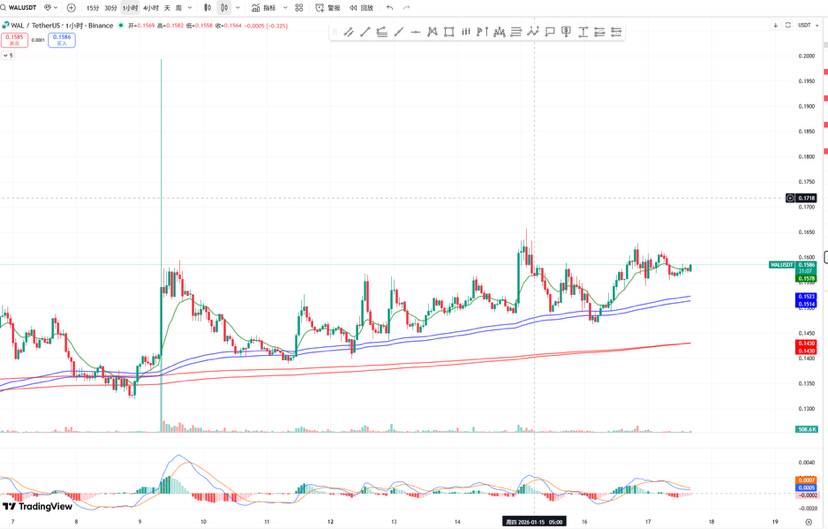Viewport: 828px width, 529px height.
Task: Open the USDT currency dropdown
Action: pos(806,25)
